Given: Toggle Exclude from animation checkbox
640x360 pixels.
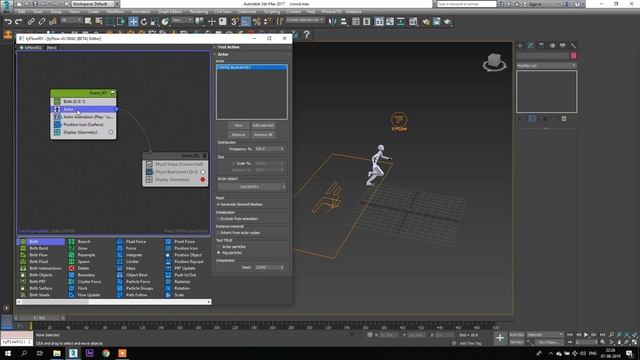Looking at the screenshot, I should point(218,219).
